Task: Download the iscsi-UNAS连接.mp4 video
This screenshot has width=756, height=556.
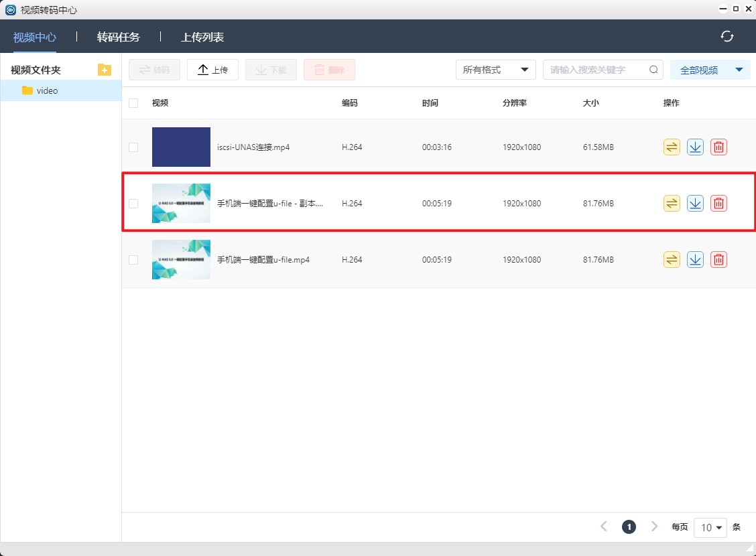Action: 695,147
